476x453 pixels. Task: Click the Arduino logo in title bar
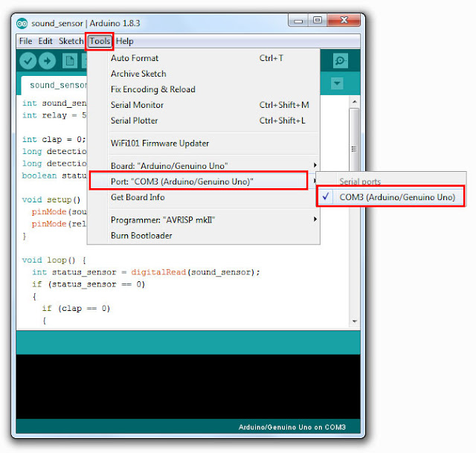22,23
